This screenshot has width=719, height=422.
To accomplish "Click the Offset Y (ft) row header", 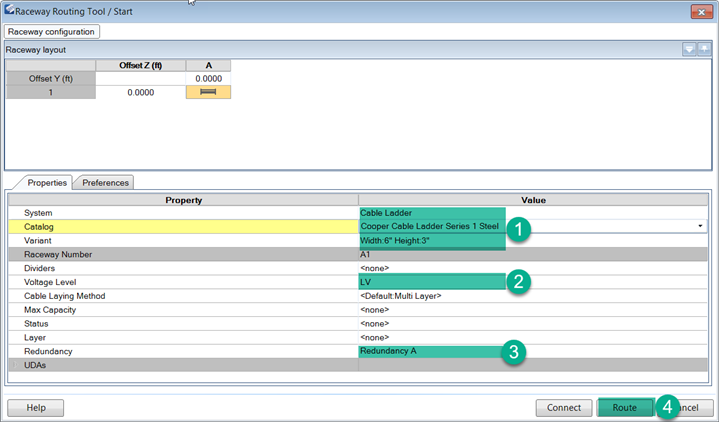I will coord(51,78).
